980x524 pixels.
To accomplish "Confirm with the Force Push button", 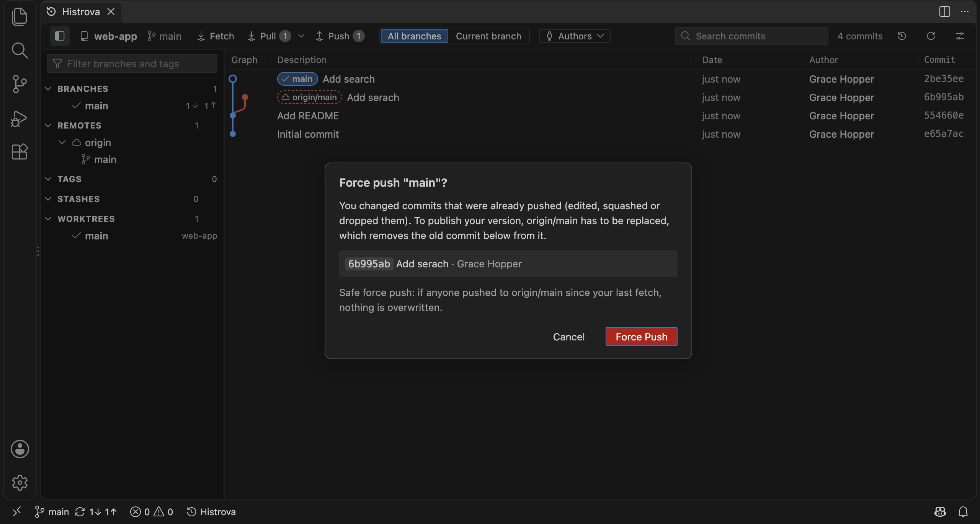I will point(641,337).
